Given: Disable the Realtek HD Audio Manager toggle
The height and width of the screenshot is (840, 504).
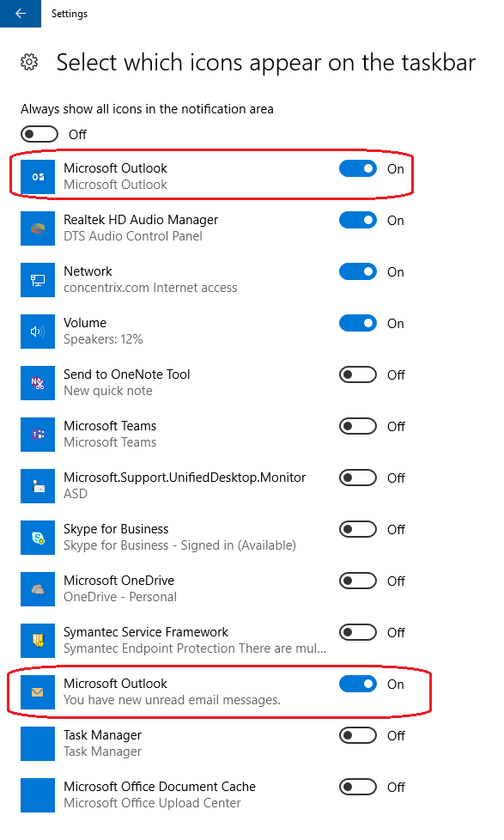Looking at the screenshot, I should point(358,220).
